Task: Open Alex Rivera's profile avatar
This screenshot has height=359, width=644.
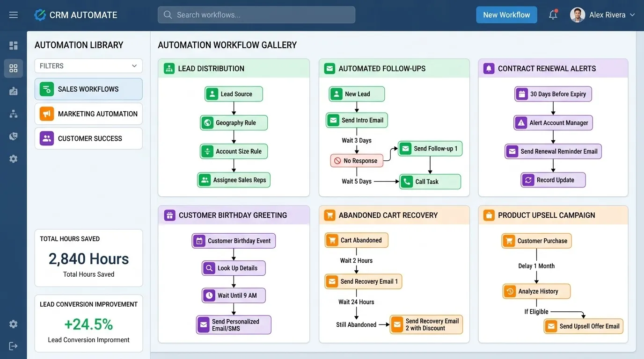Action: point(578,15)
